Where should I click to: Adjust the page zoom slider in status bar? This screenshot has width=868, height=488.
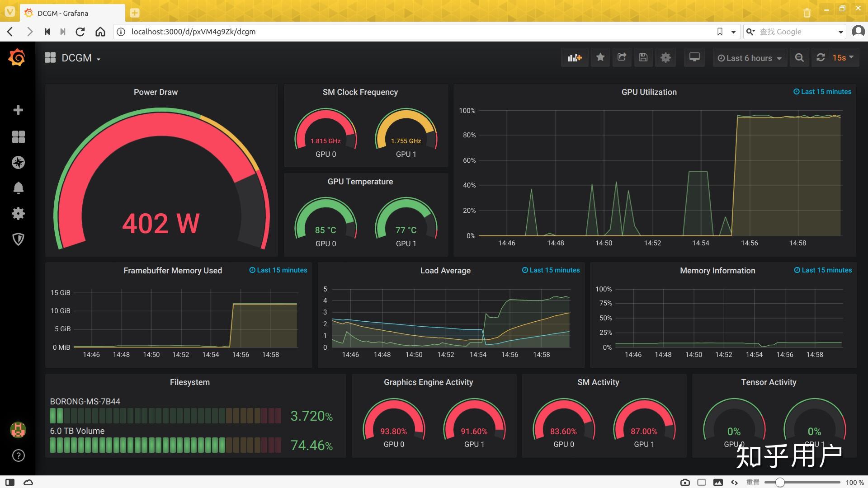[x=780, y=483]
